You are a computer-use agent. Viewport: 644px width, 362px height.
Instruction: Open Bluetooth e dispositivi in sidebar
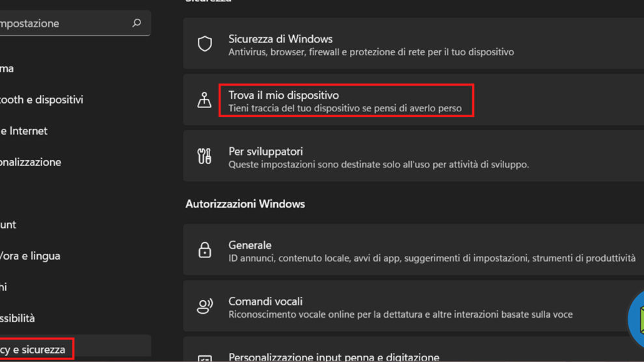tap(42, 100)
